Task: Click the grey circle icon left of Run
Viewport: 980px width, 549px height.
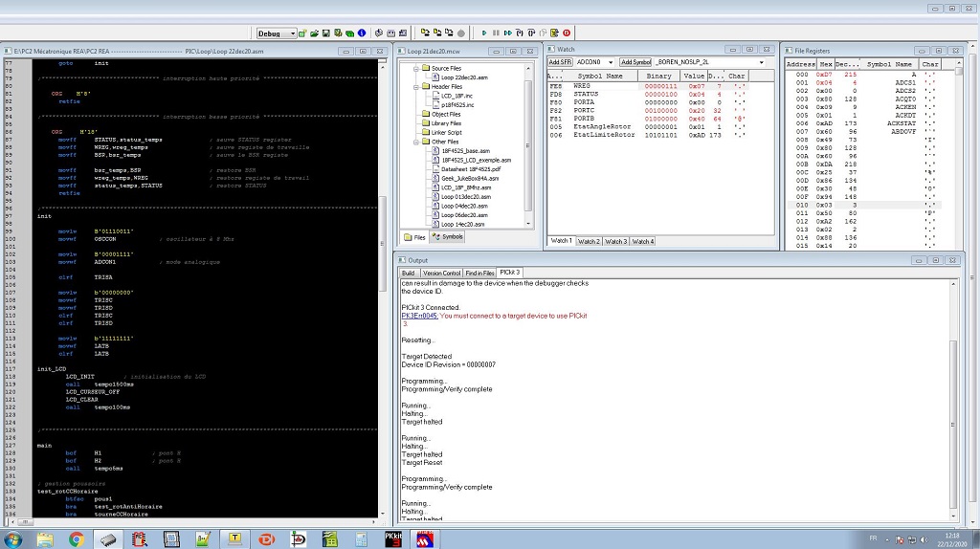Action: pyautogui.click(x=461, y=33)
